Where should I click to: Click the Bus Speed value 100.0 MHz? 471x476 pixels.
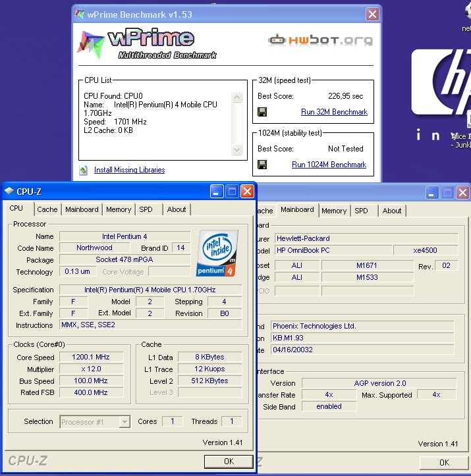(91, 381)
